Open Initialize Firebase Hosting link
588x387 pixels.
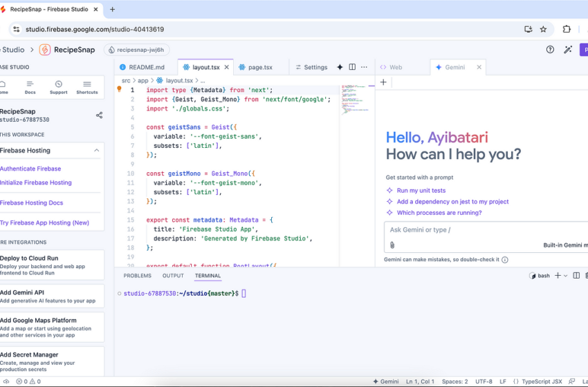click(x=35, y=182)
